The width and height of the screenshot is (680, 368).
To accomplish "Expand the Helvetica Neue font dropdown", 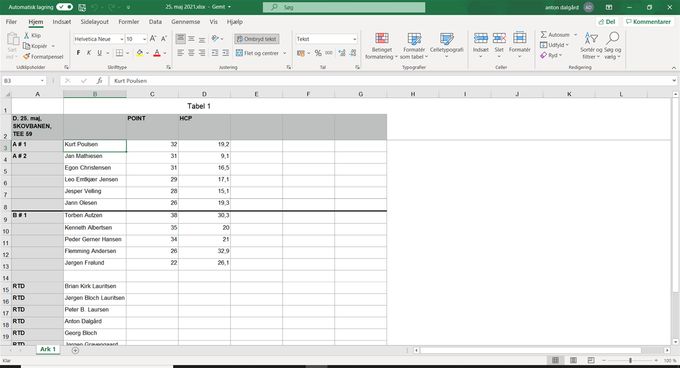I will click(x=121, y=39).
